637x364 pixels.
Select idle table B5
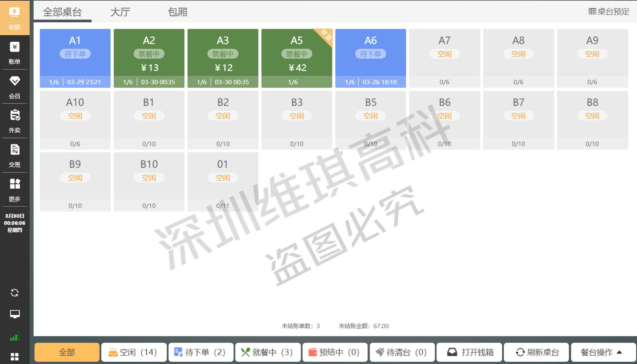pos(371,120)
